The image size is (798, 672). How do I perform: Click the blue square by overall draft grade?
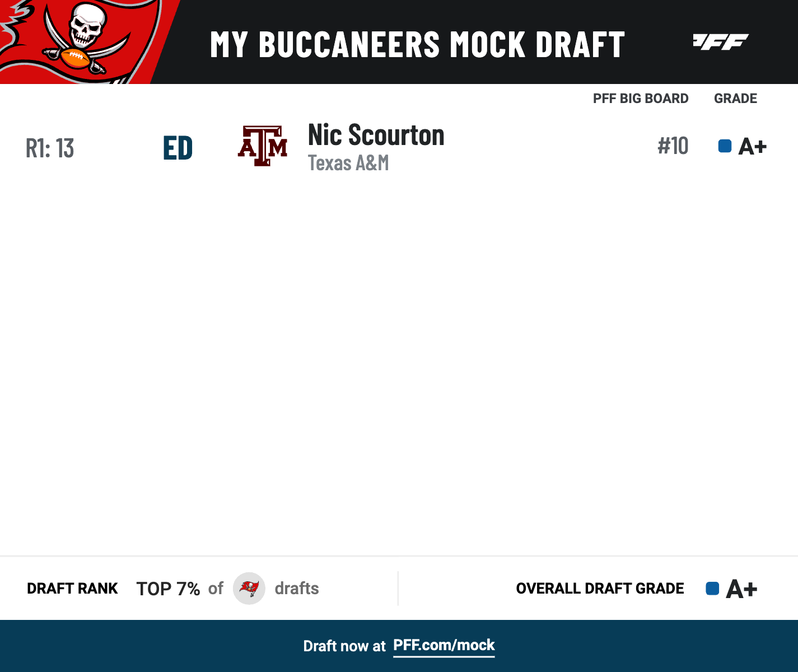tap(712, 589)
